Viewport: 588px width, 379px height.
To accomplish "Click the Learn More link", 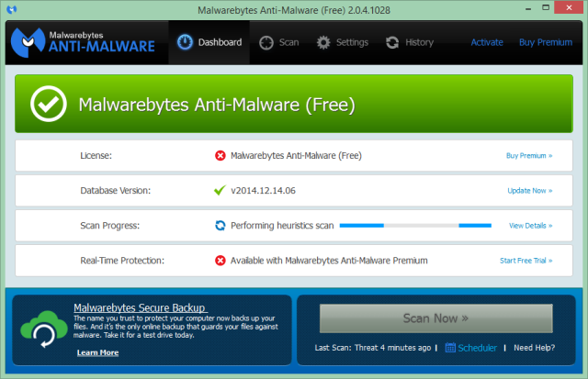I will pyautogui.click(x=98, y=352).
